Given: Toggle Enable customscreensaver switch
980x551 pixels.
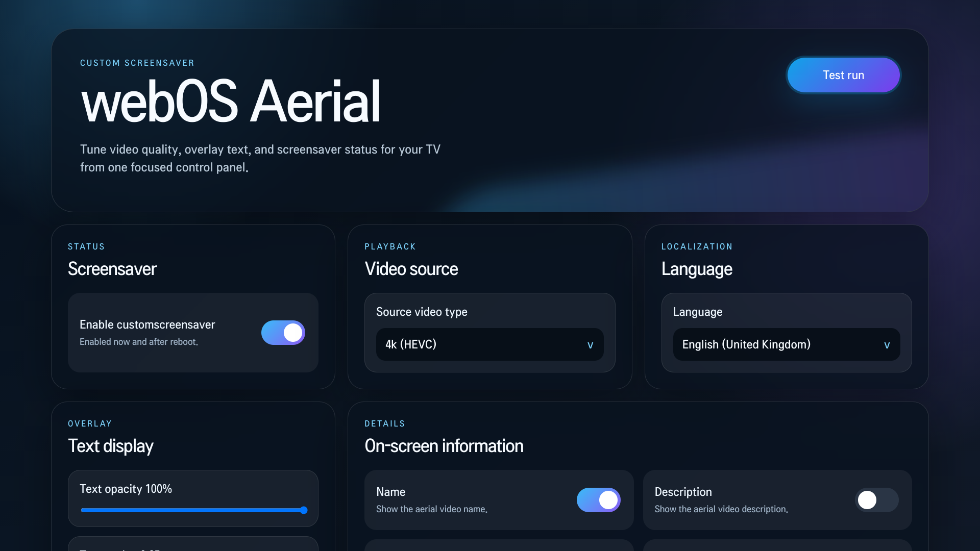Looking at the screenshot, I should [283, 333].
